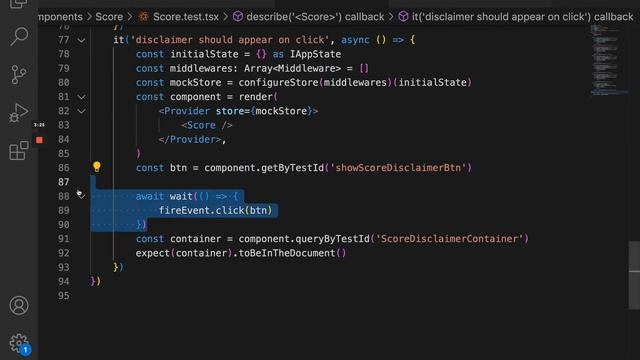
Task: Click the lightbulb code action on line 86
Action: 97,167
